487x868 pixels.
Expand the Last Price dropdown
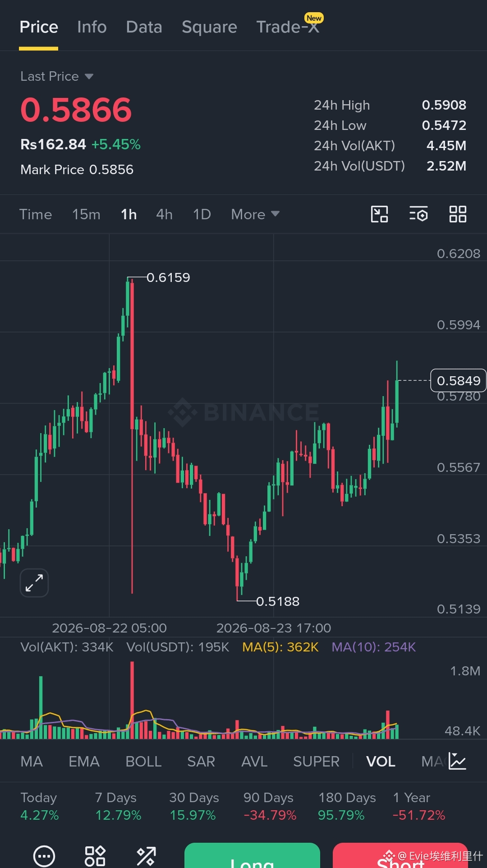(x=57, y=76)
